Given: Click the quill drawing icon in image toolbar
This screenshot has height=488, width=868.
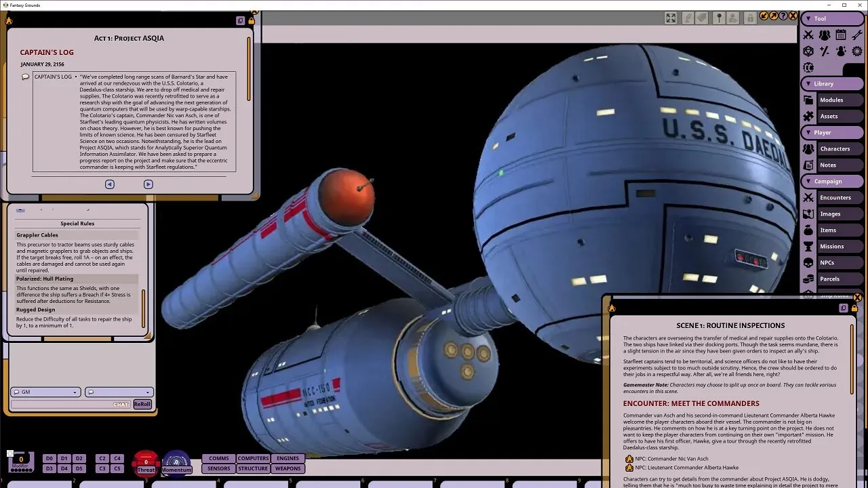Looking at the screenshot, I should (687, 18).
